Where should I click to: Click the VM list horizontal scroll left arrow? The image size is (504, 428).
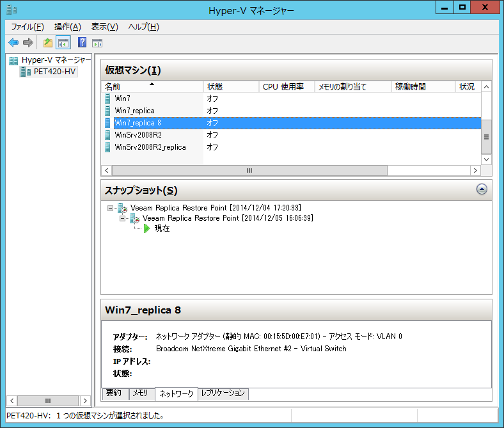point(107,171)
